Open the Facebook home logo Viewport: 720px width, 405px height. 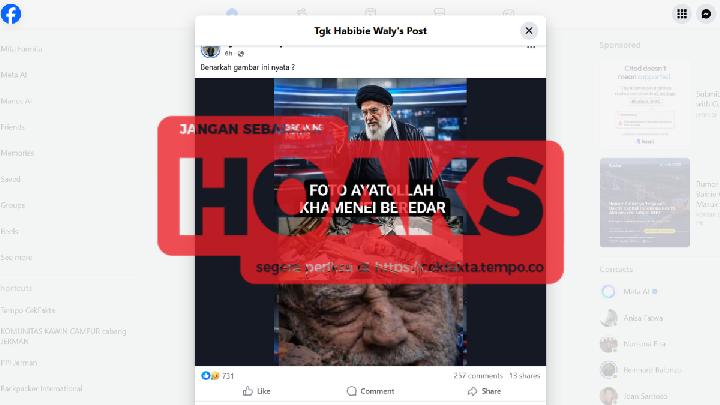tap(11, 14)
